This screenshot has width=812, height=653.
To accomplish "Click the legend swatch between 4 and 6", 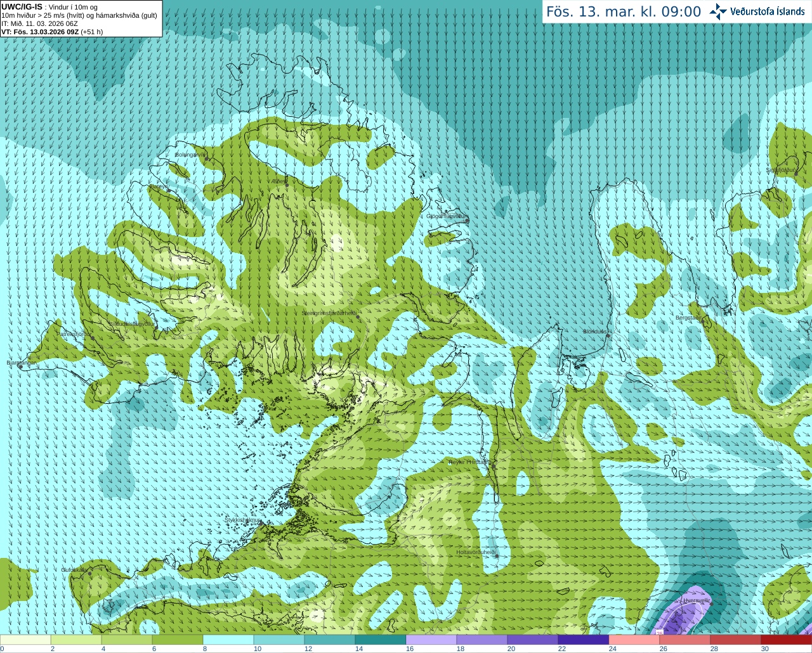I will 127,640.
